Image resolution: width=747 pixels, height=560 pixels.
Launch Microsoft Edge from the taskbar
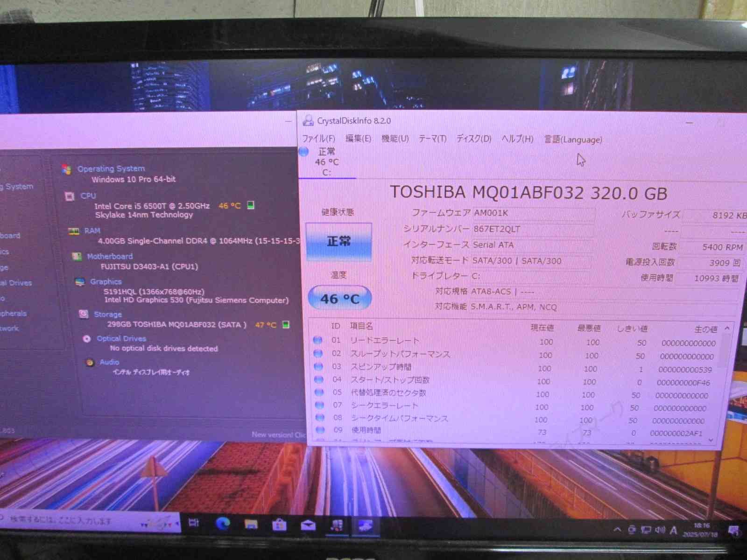tap(223, 524)
